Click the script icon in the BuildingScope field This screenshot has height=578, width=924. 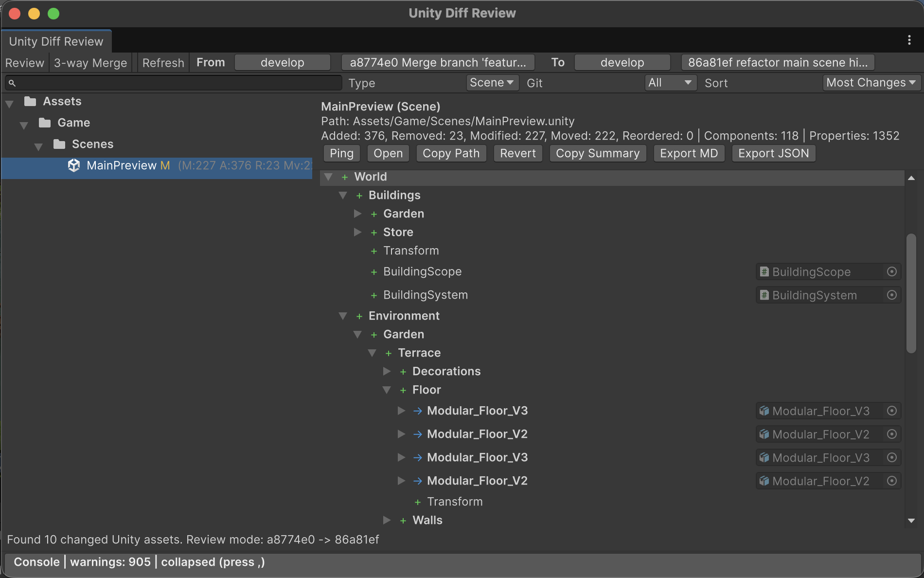[x=764, y=271]
